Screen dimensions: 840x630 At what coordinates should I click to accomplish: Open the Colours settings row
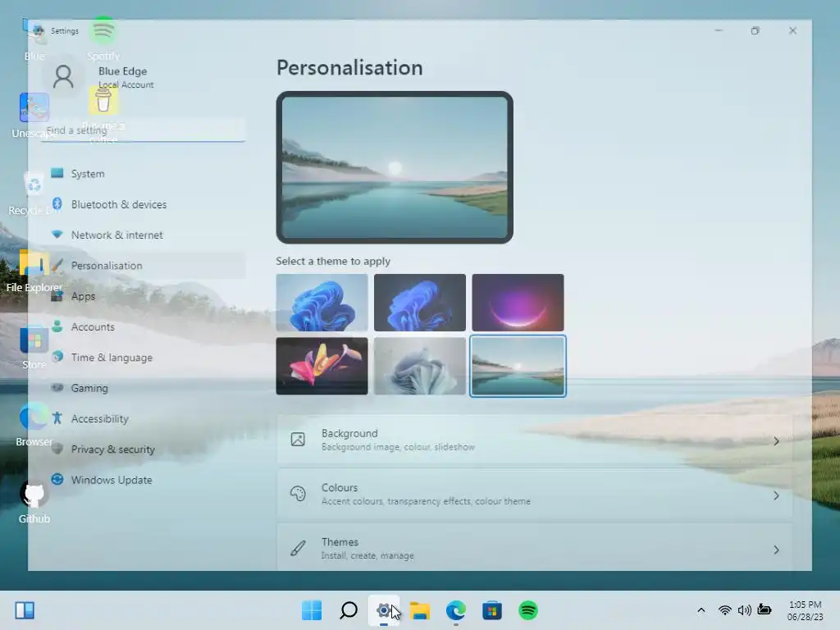coord(535,495)
